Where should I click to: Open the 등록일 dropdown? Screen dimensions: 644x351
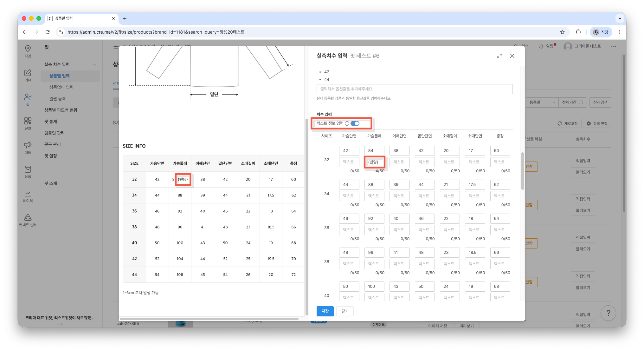(x=542, y=102)
